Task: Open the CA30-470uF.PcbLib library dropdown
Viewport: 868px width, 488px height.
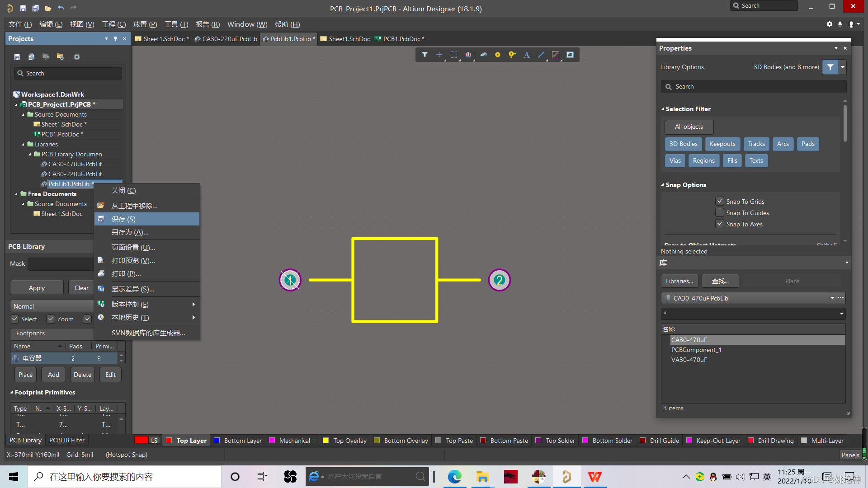Action: pyautogui.click(x=832, y=298)
